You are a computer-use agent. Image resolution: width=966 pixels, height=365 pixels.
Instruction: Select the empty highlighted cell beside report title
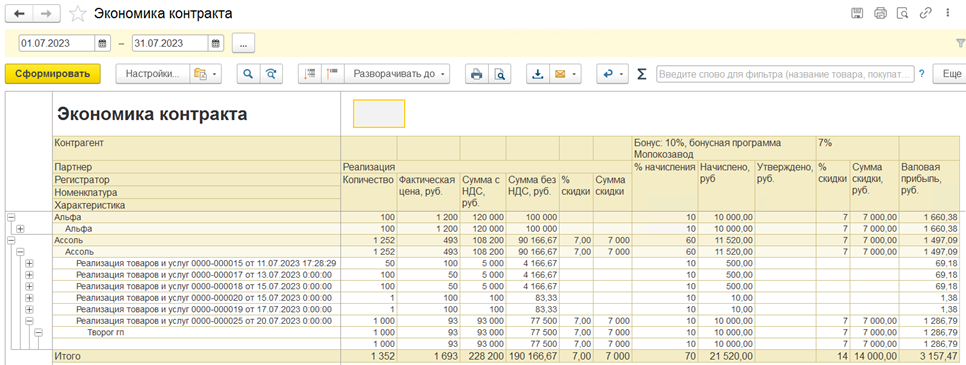(x=379, y=113)
